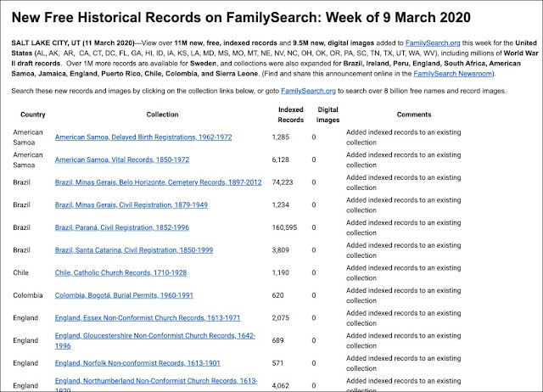Image resolution: width=543 pixels, height=392 pixels.
Task: Click the indexed records value 160,595
Action: (x=284, y=227)
